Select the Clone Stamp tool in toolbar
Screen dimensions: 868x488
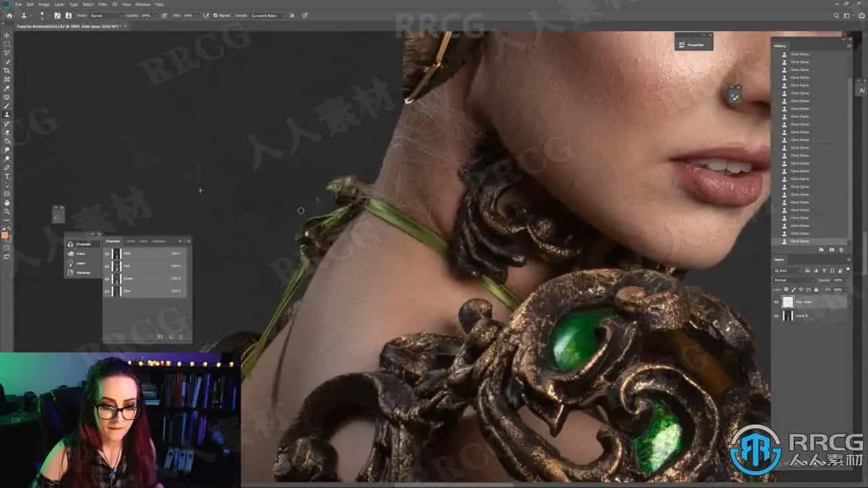coord(7,115)
